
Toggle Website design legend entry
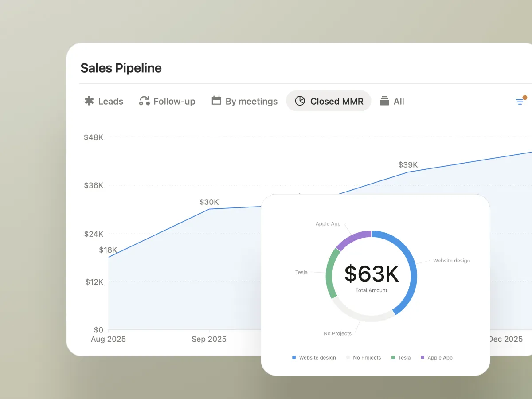pyautogui.click(x=314, y=357)
